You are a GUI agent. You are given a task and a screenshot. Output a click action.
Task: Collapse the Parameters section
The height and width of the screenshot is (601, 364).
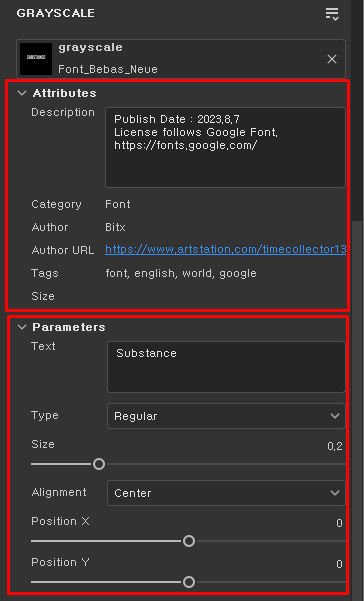[22, 327]
